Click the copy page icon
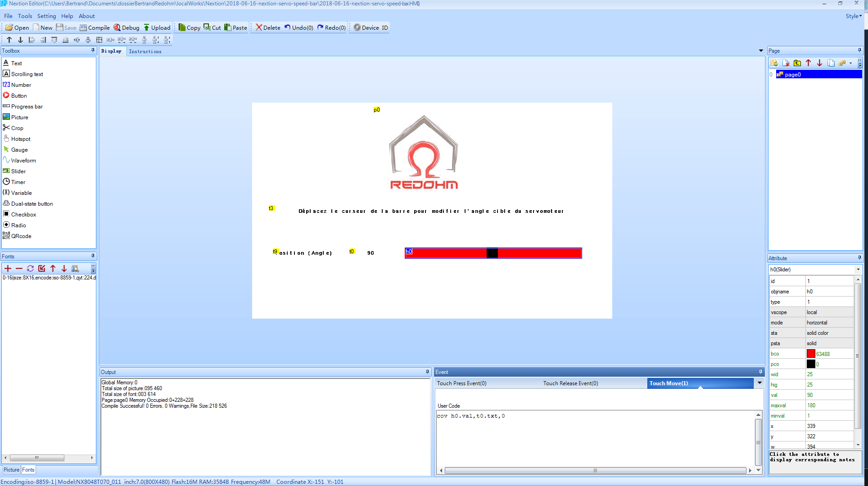Viewport: 868px width, 486px height. coord(831,63)
